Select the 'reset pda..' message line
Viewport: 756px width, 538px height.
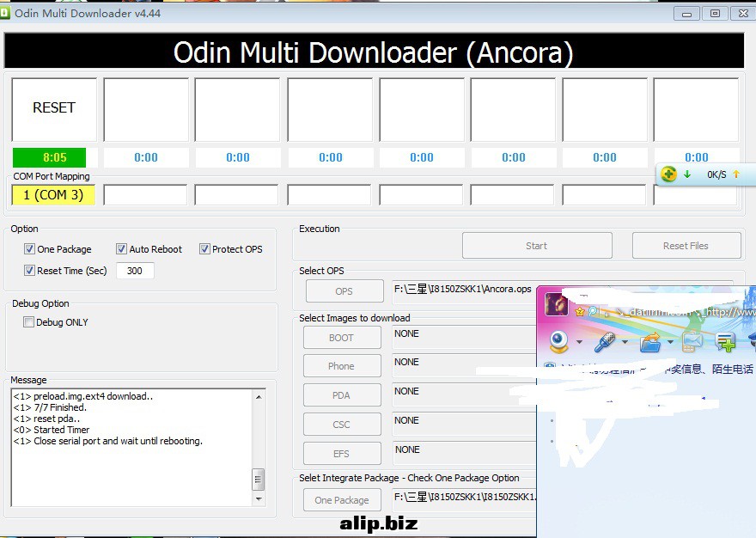[x=46, y=419]
